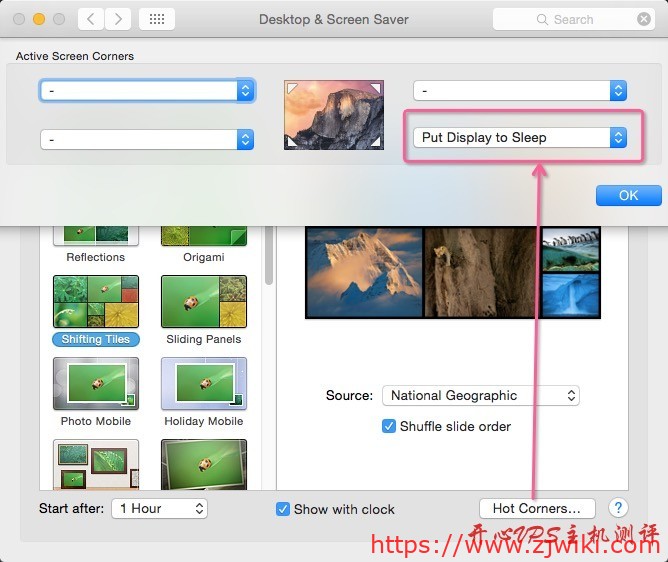Toggle Show with clock checkbox
Image resolution: width=668 pixels, height=562 pixels.
pyautogui.click(x=282, y=509)
